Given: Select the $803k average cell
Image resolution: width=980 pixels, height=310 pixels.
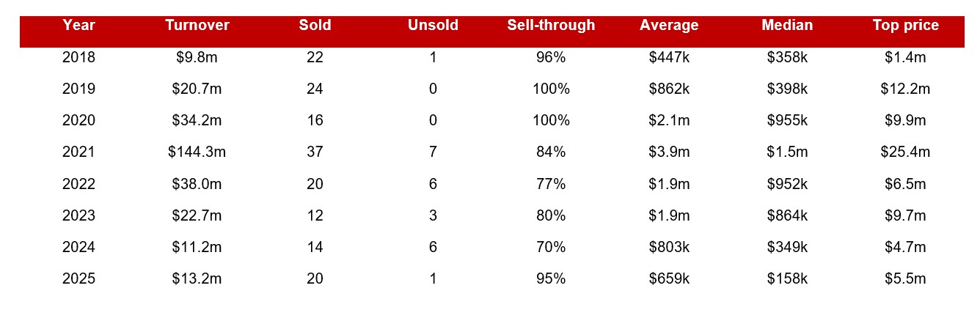Looking at the screenshot, I should point(669,247).
